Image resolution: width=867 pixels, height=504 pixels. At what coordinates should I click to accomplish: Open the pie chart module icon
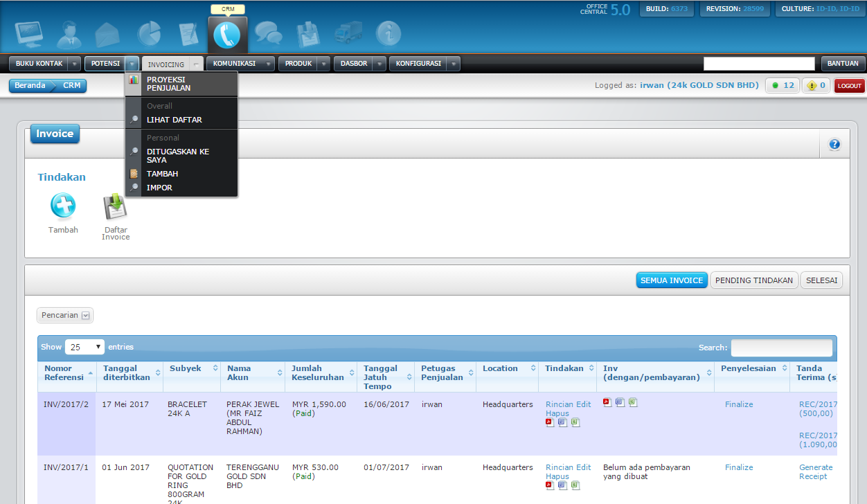(148, 34)
